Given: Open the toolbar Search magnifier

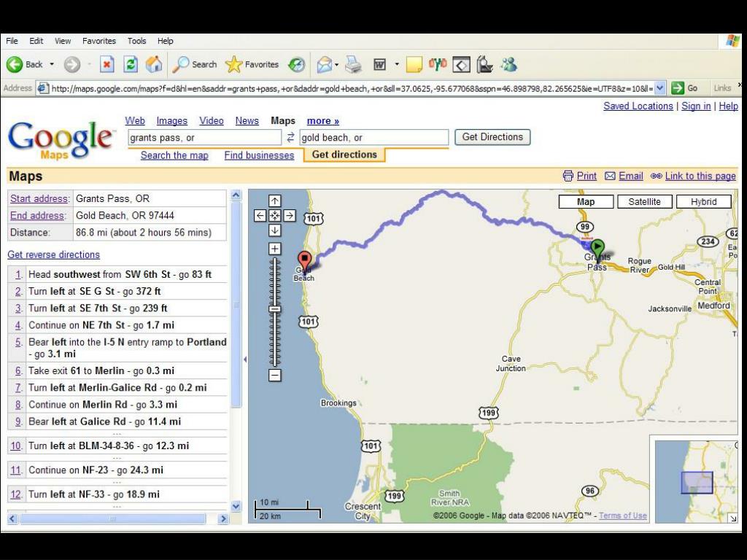Looking at the screenshot, I should click(x=181, y=64).
